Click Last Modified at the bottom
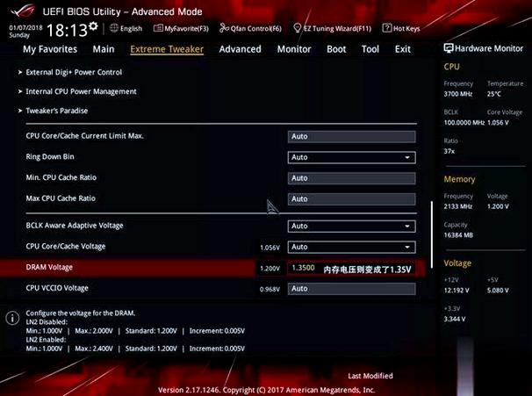Screen dimensions: 532x396 370,376
